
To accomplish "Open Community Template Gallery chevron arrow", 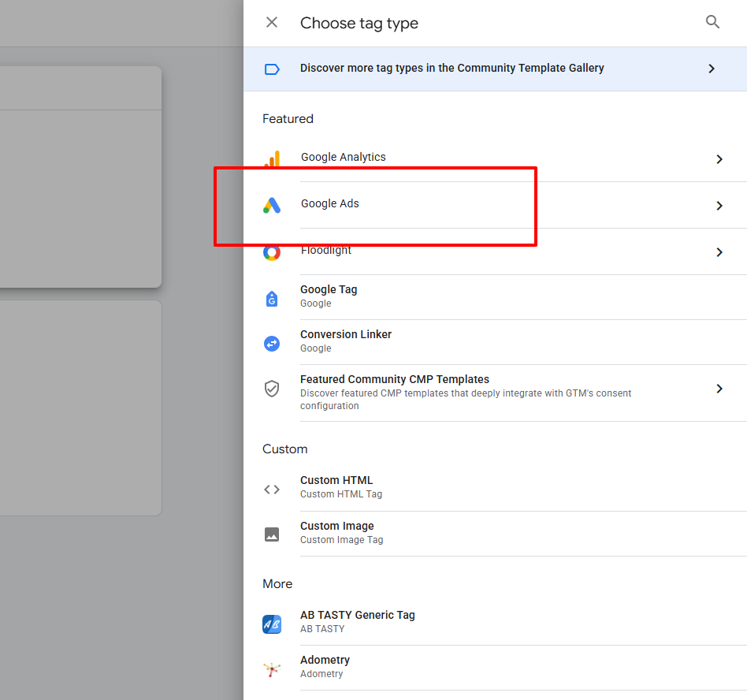I will click(712, 69).
